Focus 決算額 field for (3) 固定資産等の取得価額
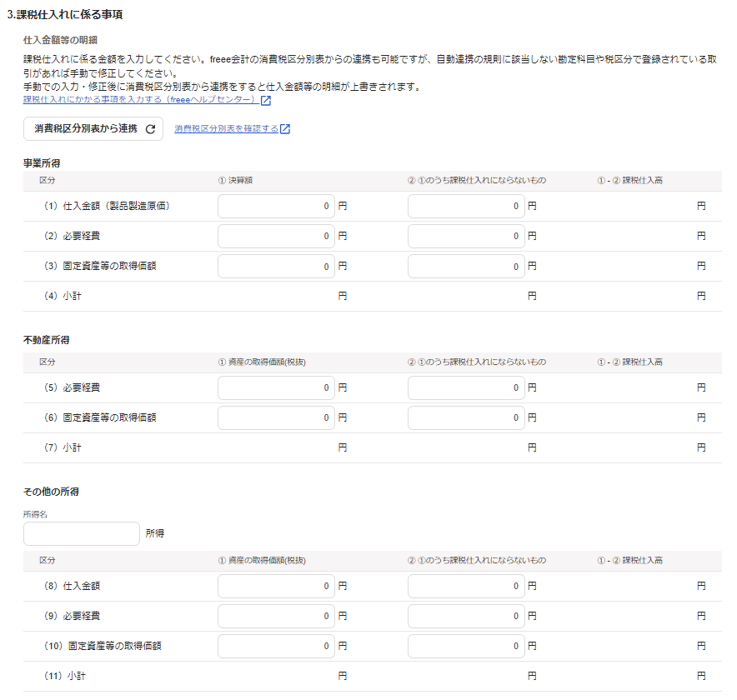 pos(276,267)
